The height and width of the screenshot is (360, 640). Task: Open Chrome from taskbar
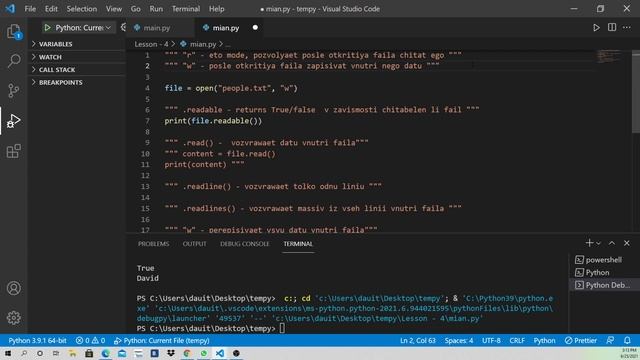click(x=187, y=353)
